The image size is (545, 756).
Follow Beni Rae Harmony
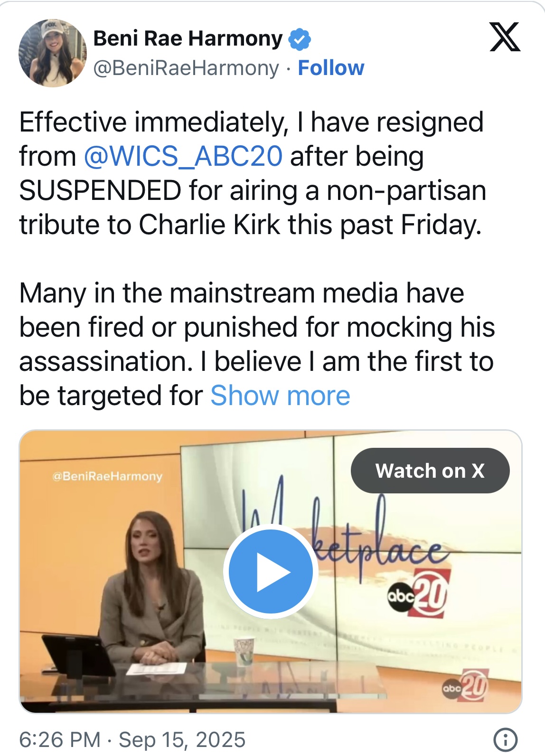click(331, 68)
